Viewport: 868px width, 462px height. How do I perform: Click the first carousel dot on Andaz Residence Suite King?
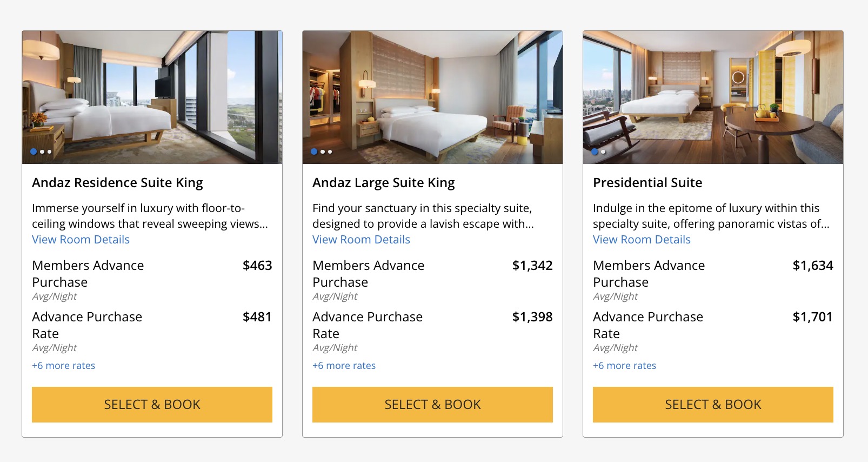34,153
